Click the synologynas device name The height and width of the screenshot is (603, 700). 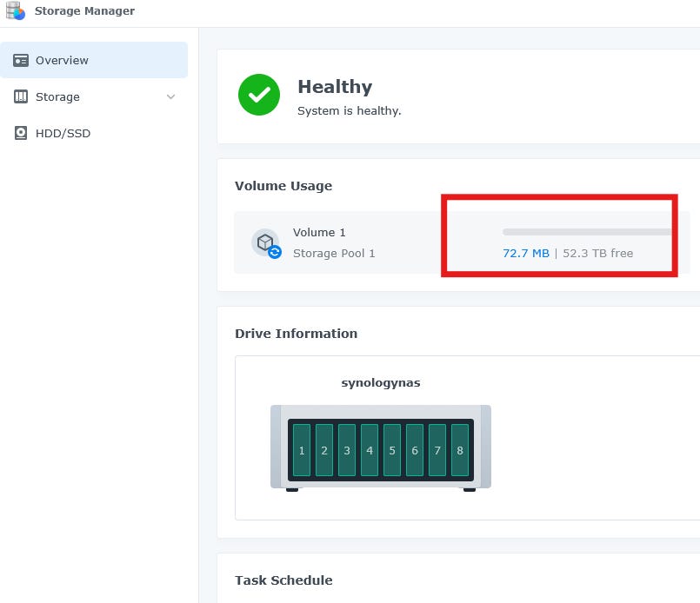[381, 383]
